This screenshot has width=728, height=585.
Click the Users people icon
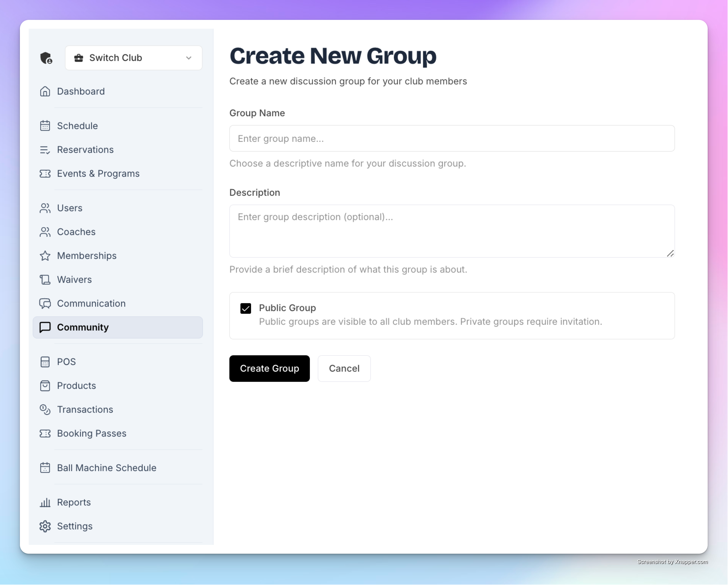point(45,208)
